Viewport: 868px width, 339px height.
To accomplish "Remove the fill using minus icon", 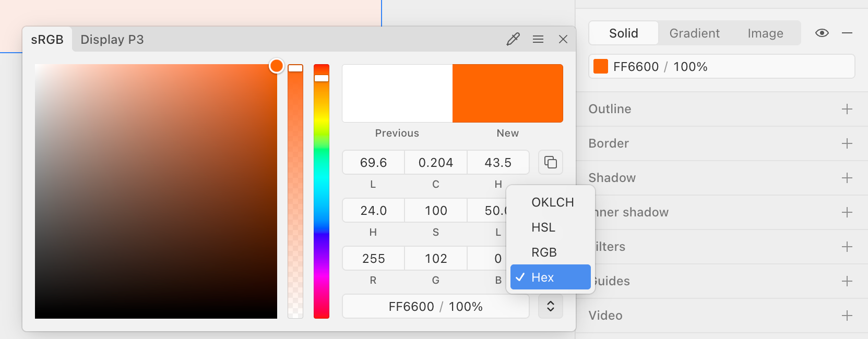I will coord(847,33).
